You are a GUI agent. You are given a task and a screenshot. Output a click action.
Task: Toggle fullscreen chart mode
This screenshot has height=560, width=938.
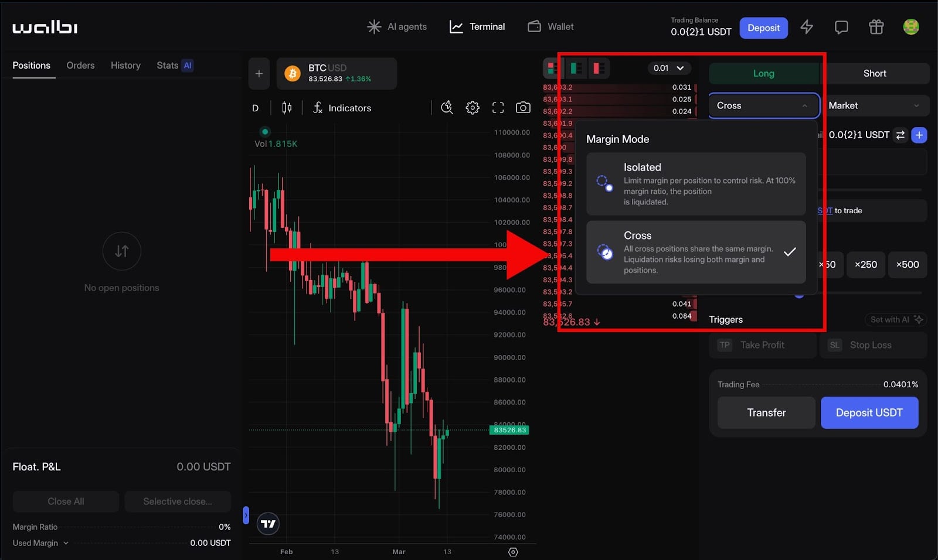pyautogui.click(x=498, y=108)
